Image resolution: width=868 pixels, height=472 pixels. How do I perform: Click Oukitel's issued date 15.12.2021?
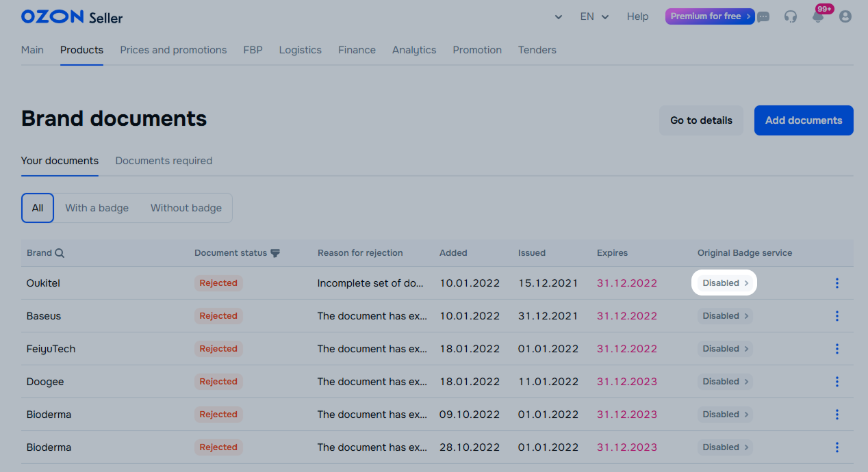pyautogui.click(x=548, y=283)
